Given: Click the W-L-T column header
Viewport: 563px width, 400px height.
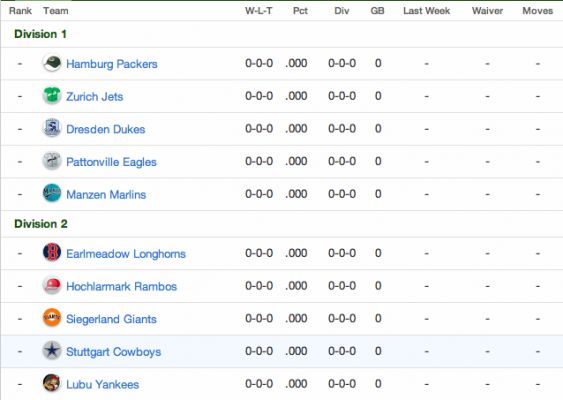Looking at the screenshot, I should pos(259,11).
